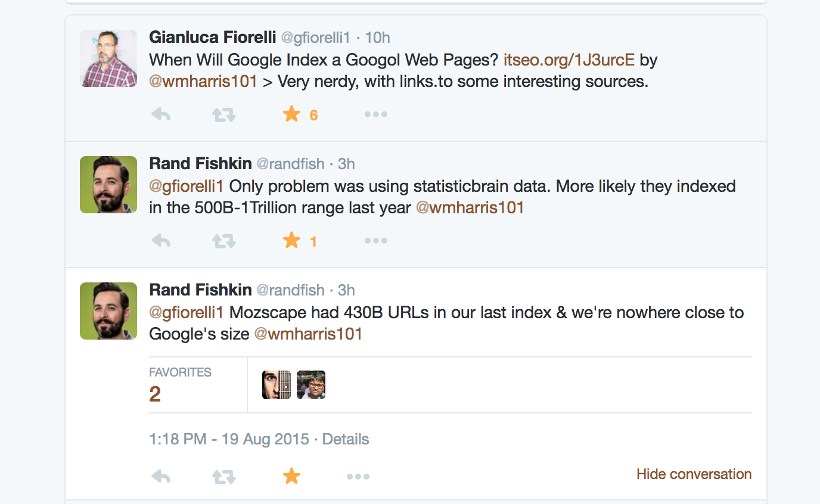Open the 10h timestamp on Gianluca's tweet
820x504 pixels.
pyautogui.click(x=377, y=38)
